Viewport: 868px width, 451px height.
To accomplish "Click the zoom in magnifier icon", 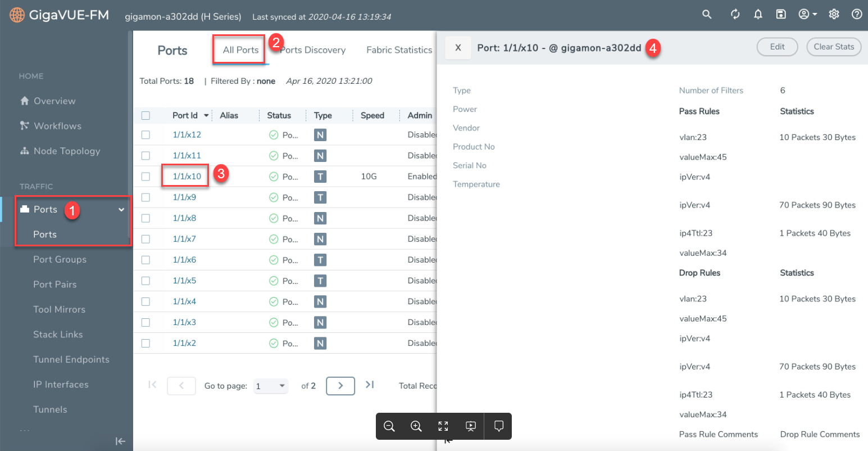I will [x=416, y=426].
